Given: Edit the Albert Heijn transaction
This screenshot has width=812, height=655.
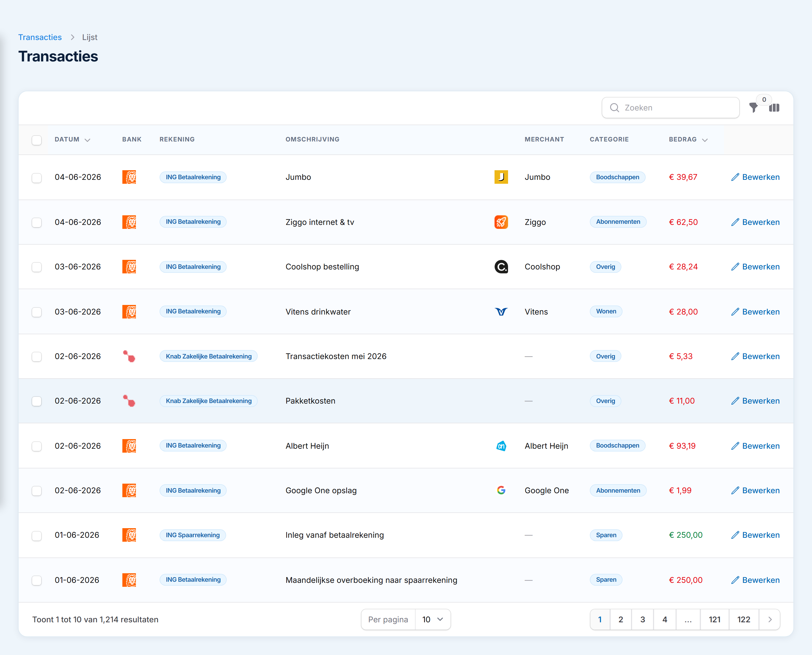Looking at the screenshot, I should 755,446.
